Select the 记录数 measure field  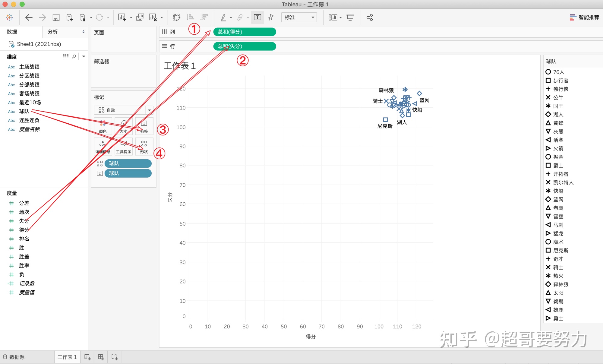(27, 283)
